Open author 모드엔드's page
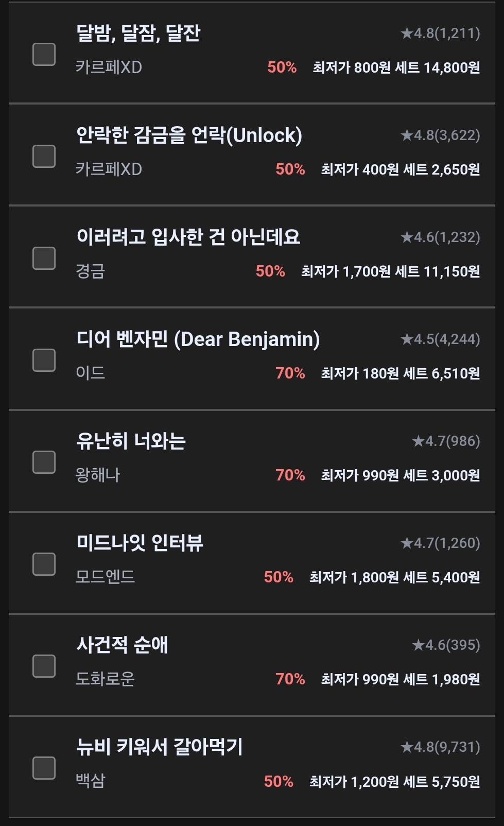Screen dimensions: 504x826 click(105, 577)
